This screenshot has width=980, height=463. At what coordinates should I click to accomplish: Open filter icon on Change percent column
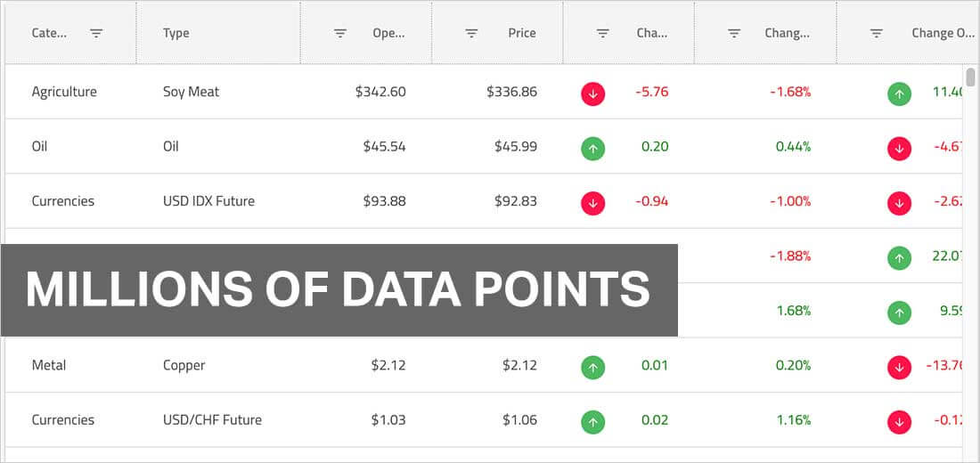tap(734, 33)
